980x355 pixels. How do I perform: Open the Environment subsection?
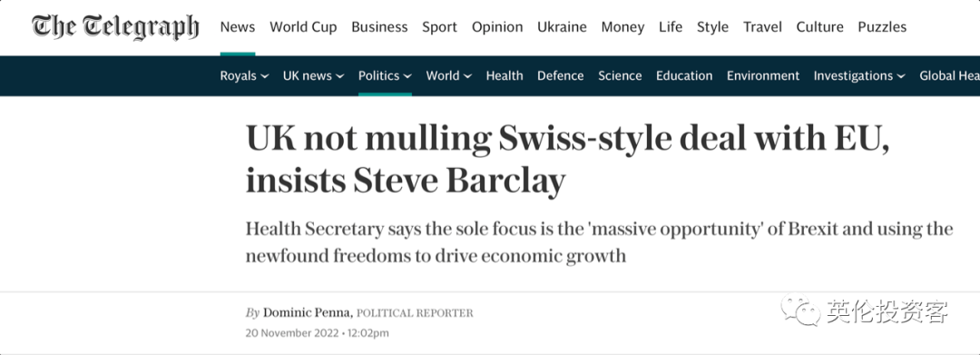click(762, 75)
